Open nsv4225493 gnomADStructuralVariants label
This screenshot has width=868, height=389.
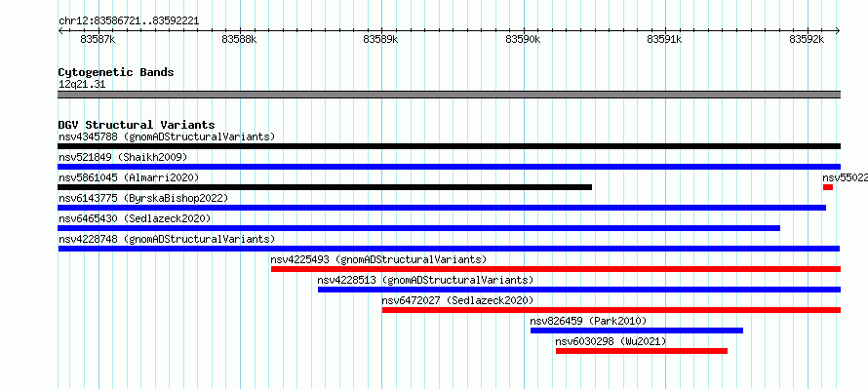(378, 259)
